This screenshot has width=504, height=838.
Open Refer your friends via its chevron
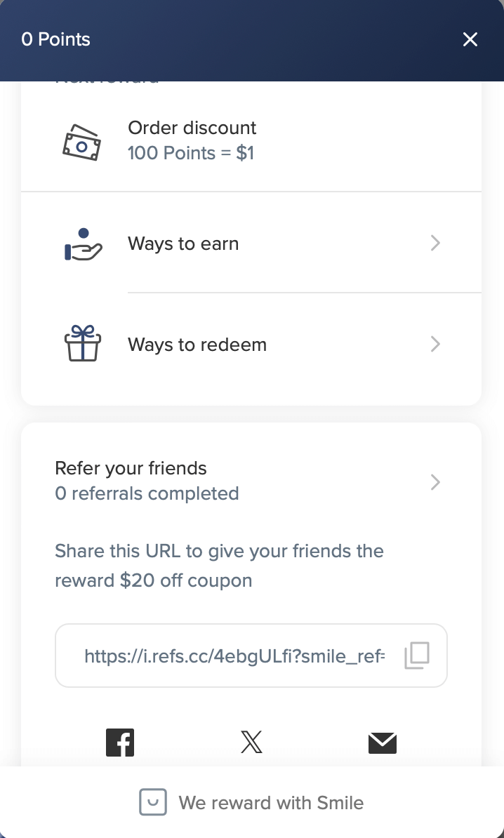(435, 482)
